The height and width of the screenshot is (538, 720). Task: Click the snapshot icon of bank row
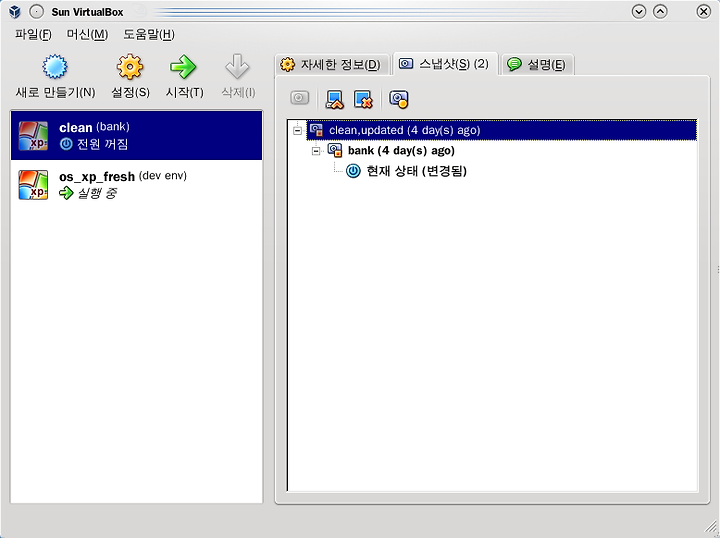tap(335, 150)
